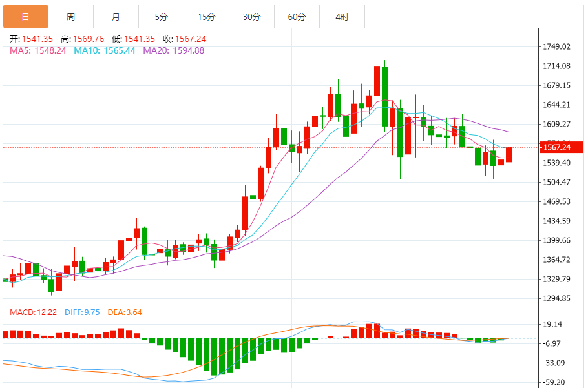Click the 开: 1541.35 opening price value
The width and height of the screenshot is (588, 388).
point(31,39)
